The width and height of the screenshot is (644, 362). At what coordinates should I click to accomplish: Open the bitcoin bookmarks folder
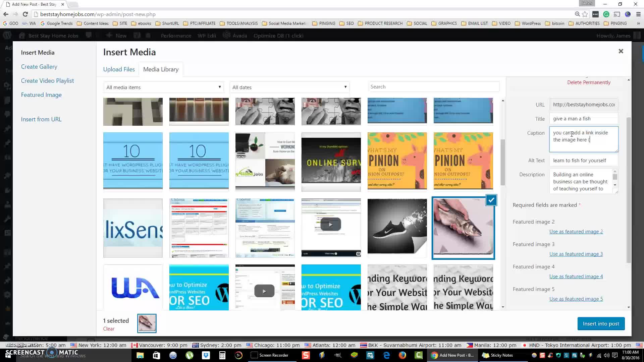coord(555,23)
